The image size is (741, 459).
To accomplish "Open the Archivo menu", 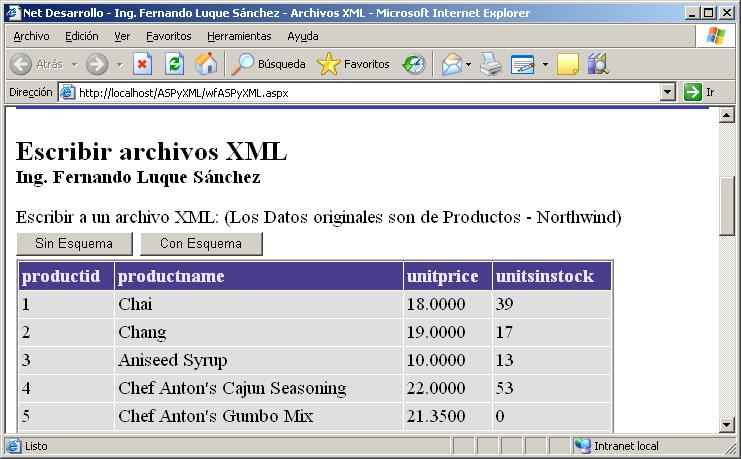I will (31, 36).
